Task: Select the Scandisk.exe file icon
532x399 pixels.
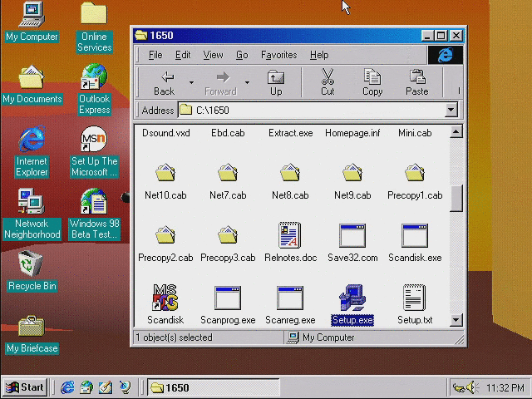Action: [x=415, y=235]
